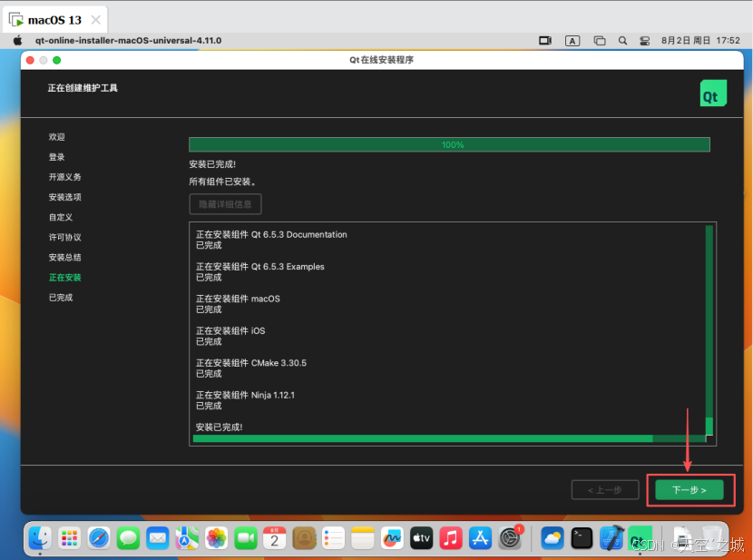Open FaceTime in the dock
Image resolution: width=753 pixels, height=560 pixels.
[x=245, y=538]
